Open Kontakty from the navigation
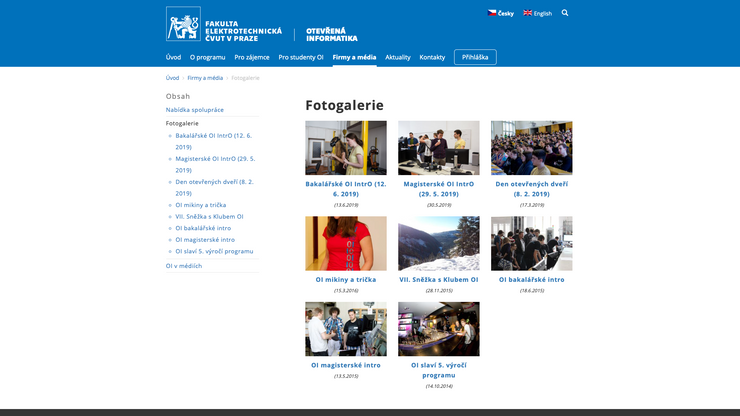 [x=432, y=57]
